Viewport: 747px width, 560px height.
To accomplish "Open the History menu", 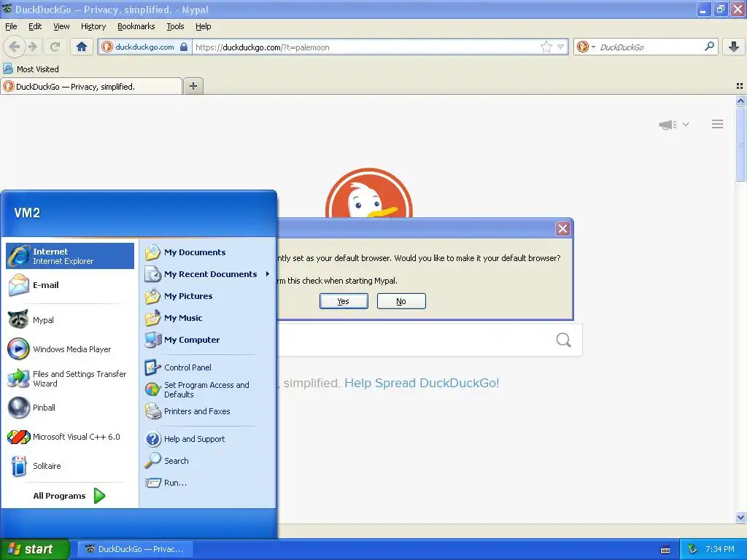I will 93,26.
